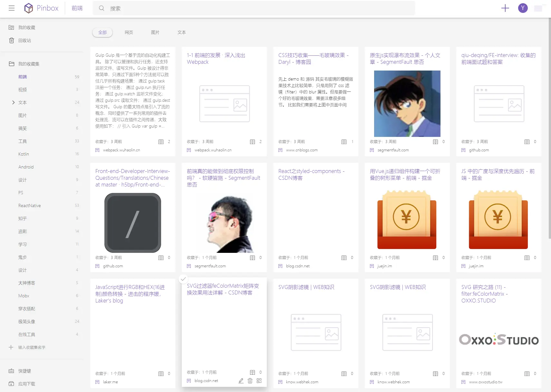Select the Kotlin collection
Screen dimensions: 551x392
(23, 154)
